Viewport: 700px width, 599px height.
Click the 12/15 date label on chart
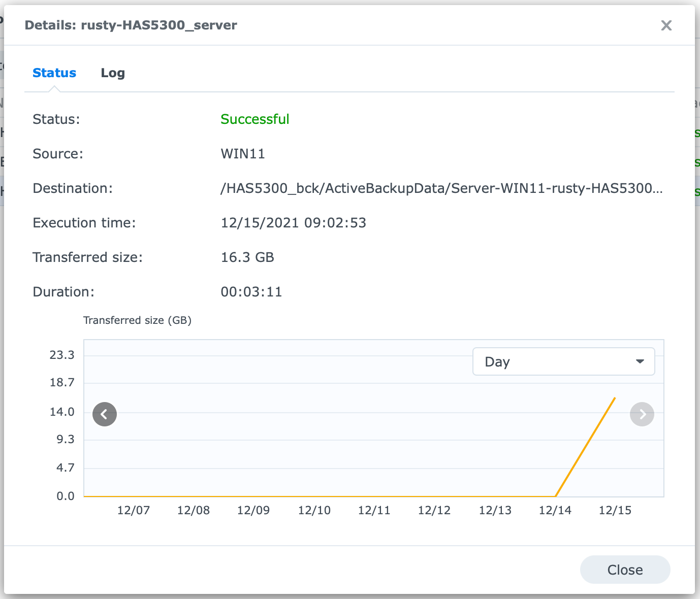click(x=615, y=511)
